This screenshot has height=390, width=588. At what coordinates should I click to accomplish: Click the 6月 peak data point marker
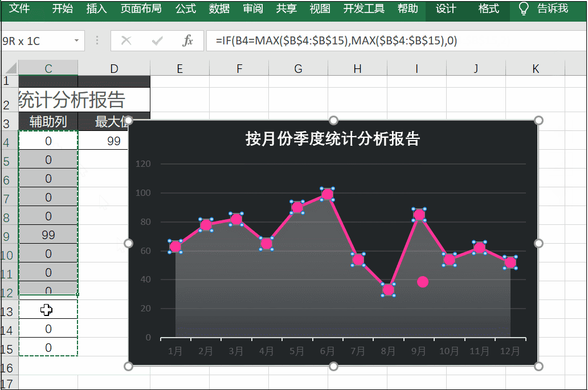point(328,194)
